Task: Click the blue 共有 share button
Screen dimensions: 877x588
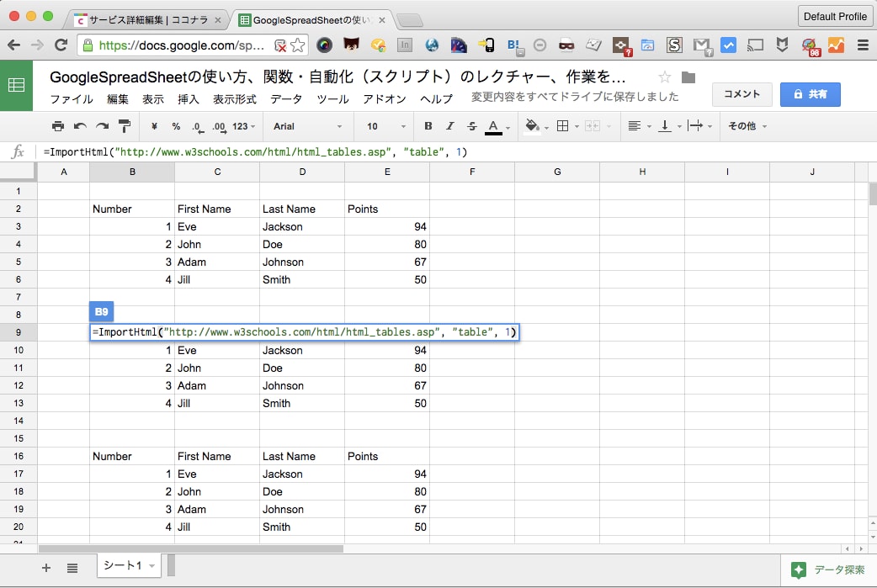Action: (811, 94)
